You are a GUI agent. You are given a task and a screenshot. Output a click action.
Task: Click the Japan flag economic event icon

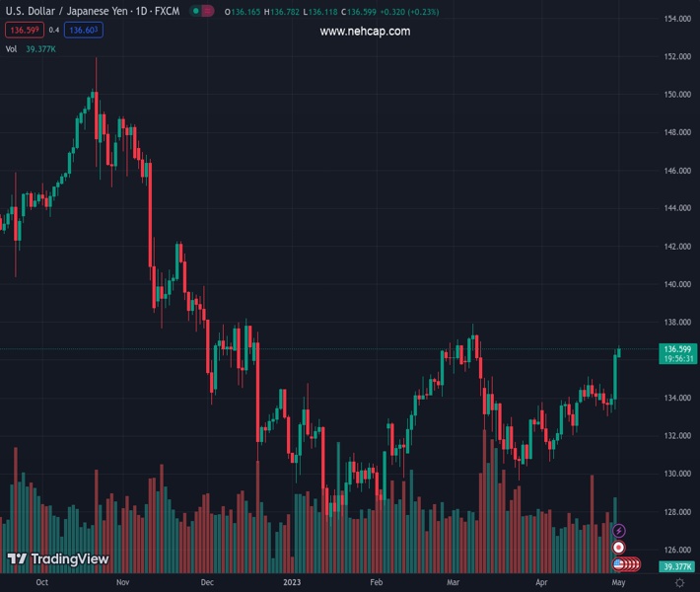click(x=618, y=547)
